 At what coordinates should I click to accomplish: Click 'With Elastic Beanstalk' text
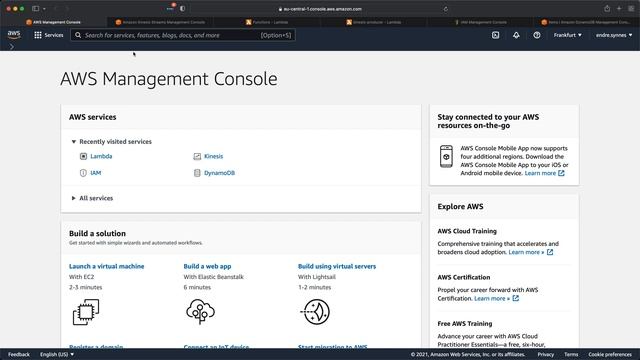[x=213, y=277]
